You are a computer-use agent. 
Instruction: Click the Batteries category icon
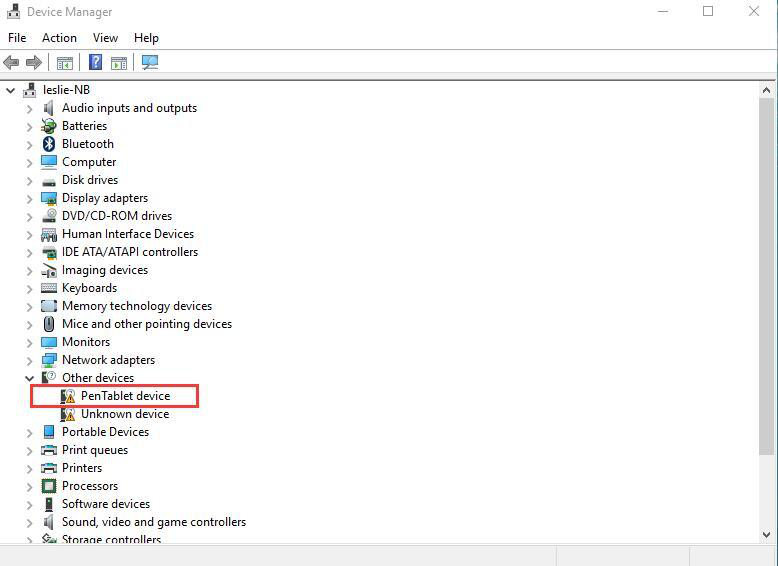(49, 126)
